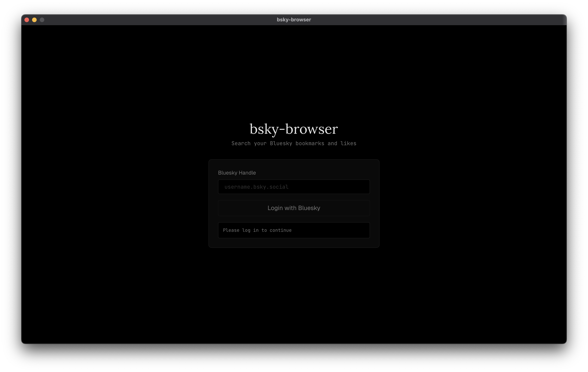Viewport: 588px width, 372px height.
Task: Click the login button labeled with Bluesky
Action: [x=294, y=208]
